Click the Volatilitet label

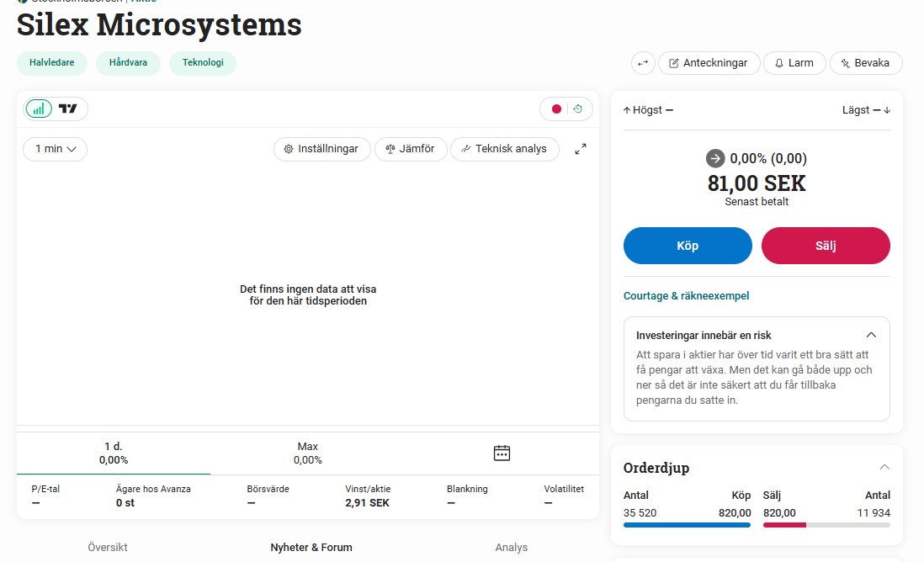(x=564, y=489)
